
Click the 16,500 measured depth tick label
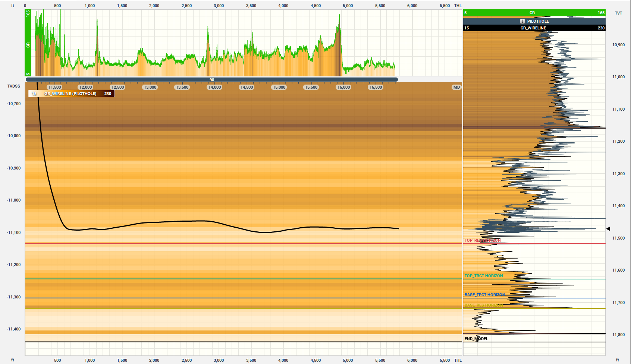(376, 87)
